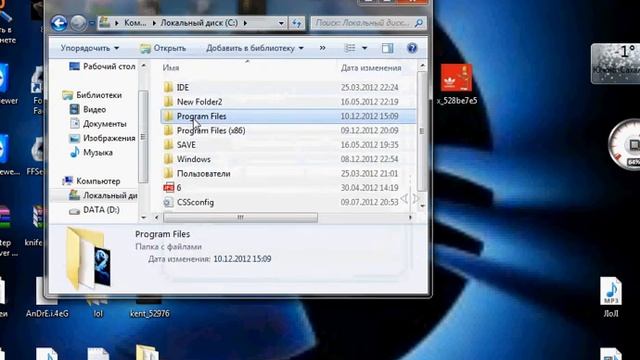The image size is (640, 360).
Task: Select the lol desktop folder
Action: [x=98, y=305]
